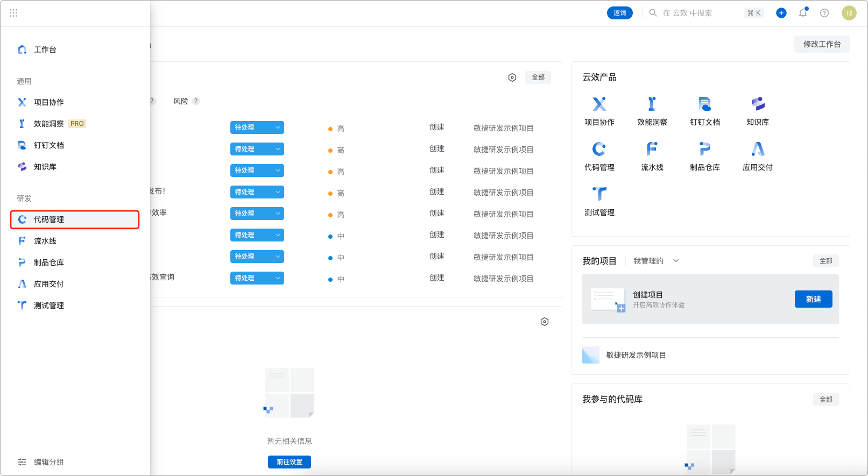The image size is (868, 476).
Task: Open 待处理 dropdown in the seventh row
Action: [257, 257]
